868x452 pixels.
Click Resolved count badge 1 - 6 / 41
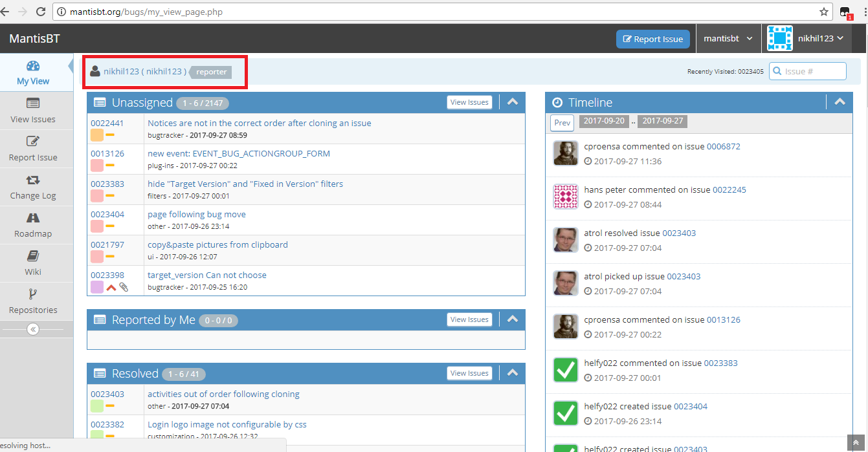[x=184, y=374]
